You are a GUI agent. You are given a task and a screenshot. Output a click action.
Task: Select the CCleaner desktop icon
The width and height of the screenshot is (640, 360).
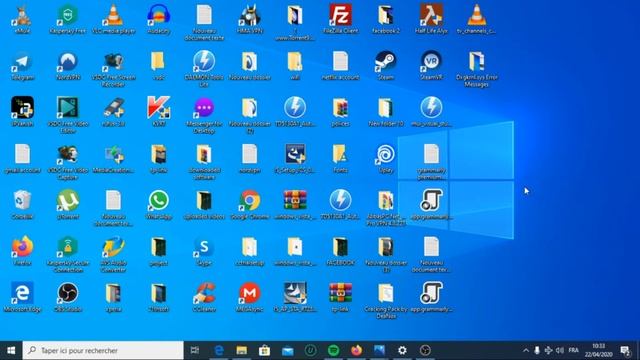tap(204, 297)
